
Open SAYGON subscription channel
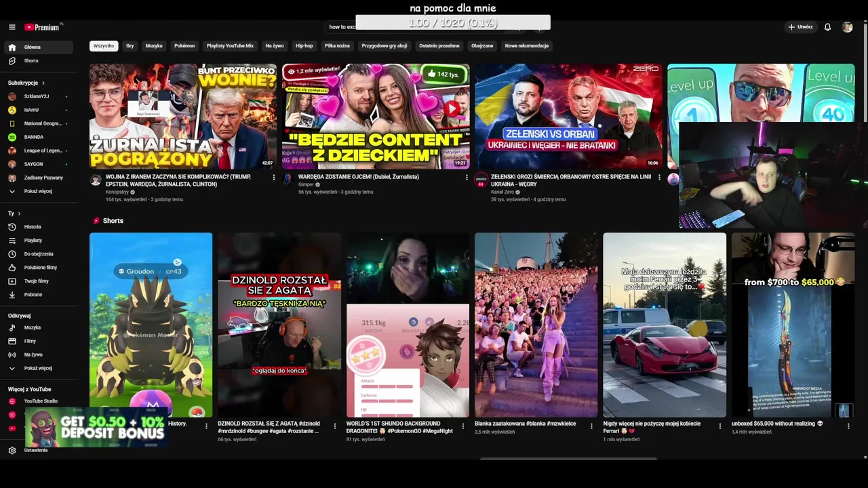pyautogui.click(x=38, y=164)
